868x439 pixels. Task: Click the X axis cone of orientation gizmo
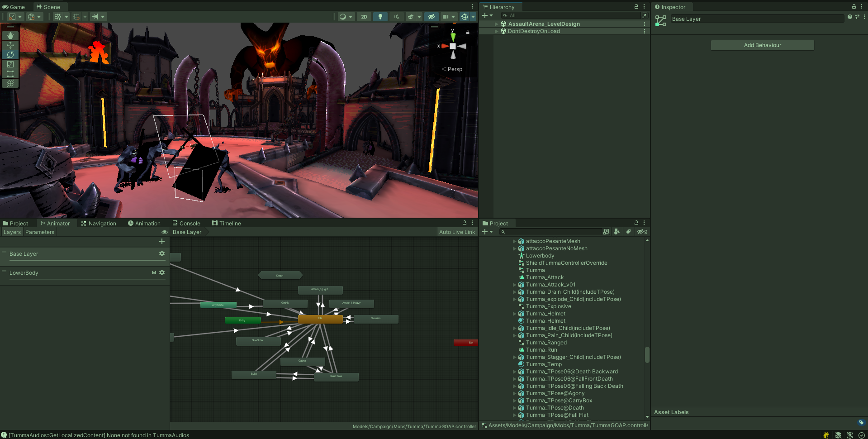[x=445, y=46]
